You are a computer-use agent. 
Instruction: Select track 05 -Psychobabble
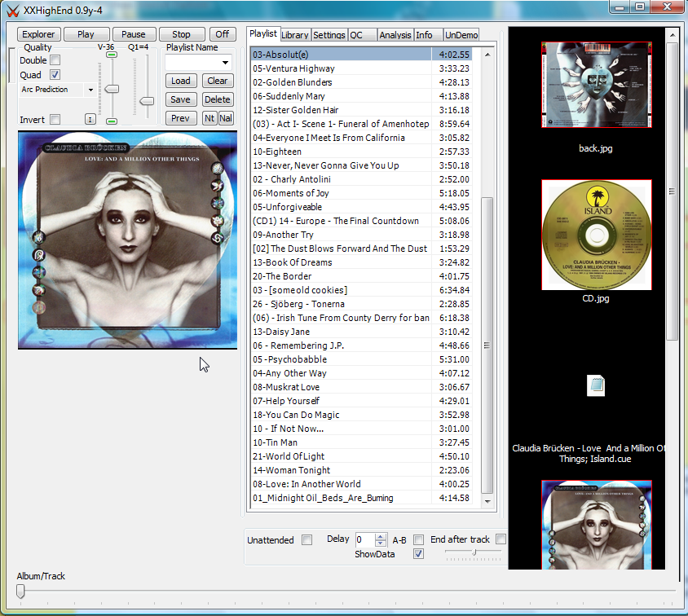click(x=363, y=359)
